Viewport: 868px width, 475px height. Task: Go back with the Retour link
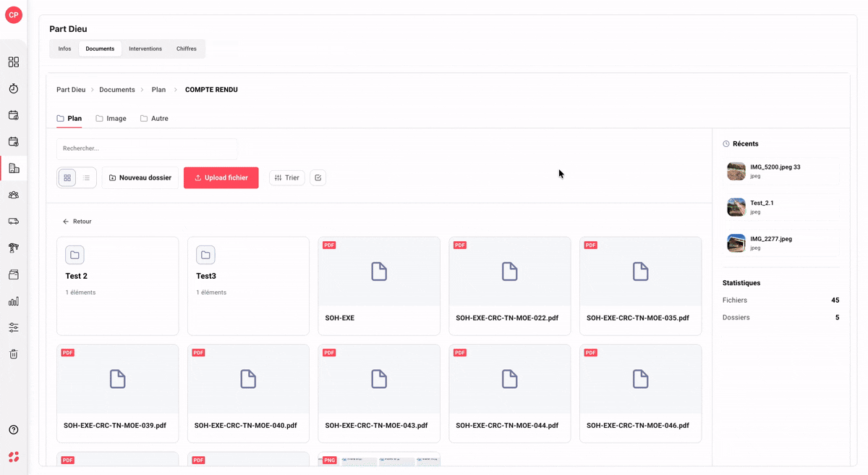pos(77,222)
